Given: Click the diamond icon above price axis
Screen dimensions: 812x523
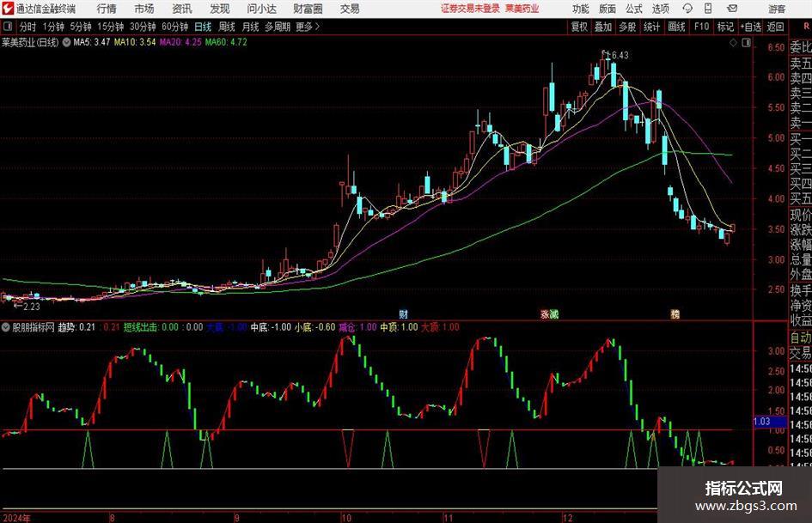Looking at the screenshot, I should pyautogui.click(x=733, y=43).
